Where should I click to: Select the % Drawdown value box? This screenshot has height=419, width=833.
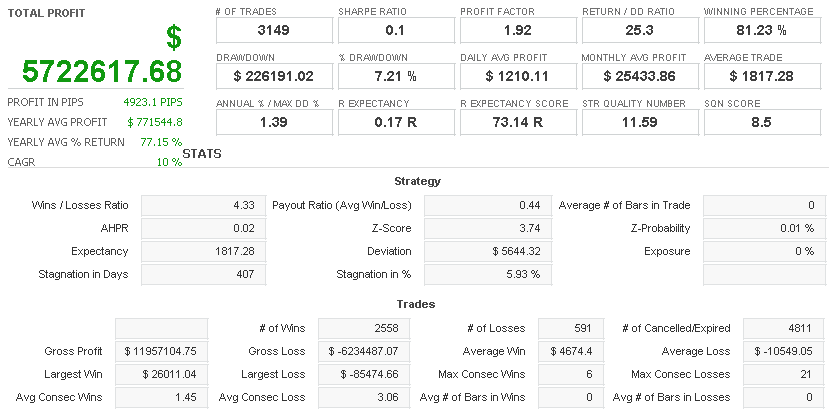click(395, 75)
